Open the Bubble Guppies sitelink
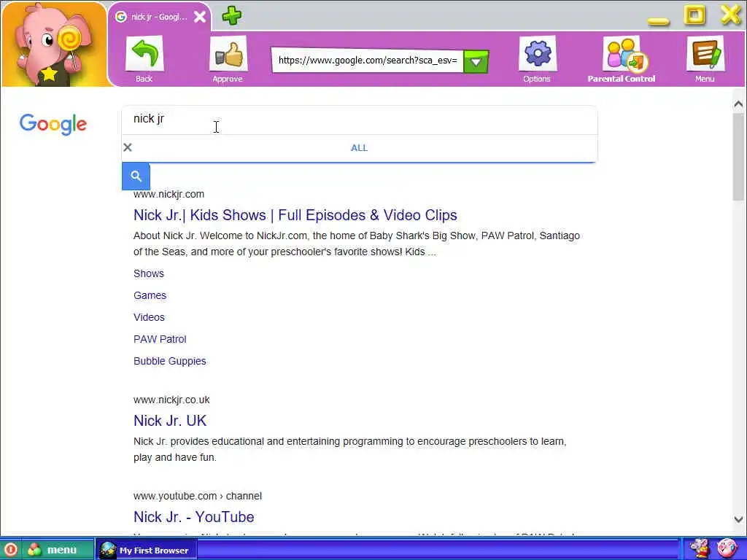Screen dimensions: 747x560 tap(169, 362)
